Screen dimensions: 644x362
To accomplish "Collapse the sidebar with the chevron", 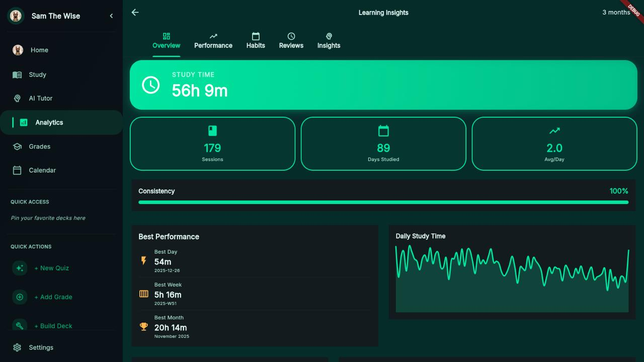I will click(111, 16).
